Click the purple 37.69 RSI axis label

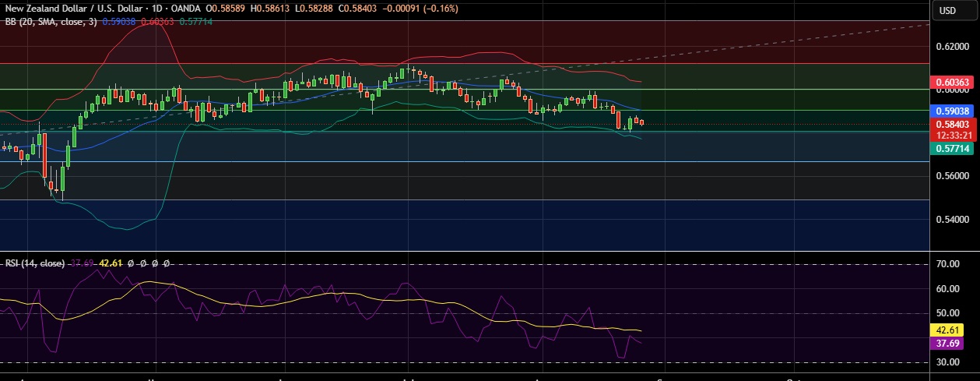point(950,343)
